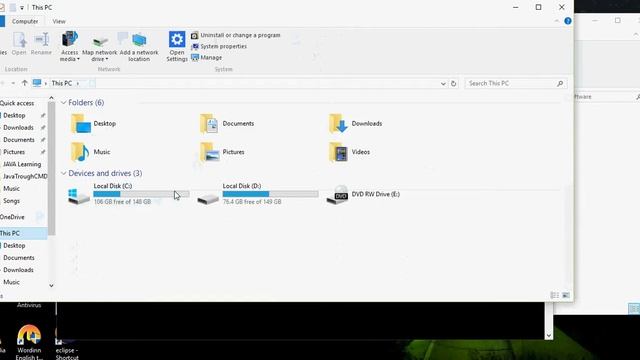Open pinned Desktop under Quick access
Viewport: 640px width, 360px height.
(x=14, y=116)
